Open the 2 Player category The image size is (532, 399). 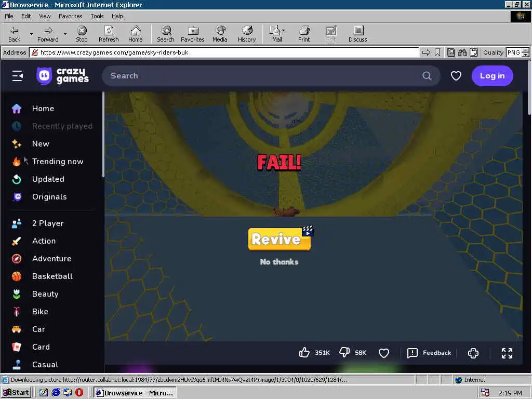pyautogui.click(x=48, y=223)
